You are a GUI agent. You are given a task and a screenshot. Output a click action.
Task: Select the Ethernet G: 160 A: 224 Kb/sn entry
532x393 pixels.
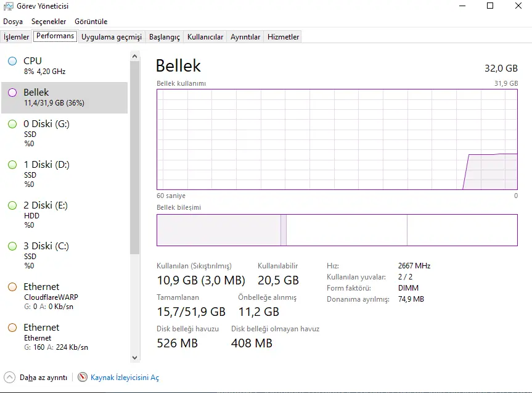(65, 337)
